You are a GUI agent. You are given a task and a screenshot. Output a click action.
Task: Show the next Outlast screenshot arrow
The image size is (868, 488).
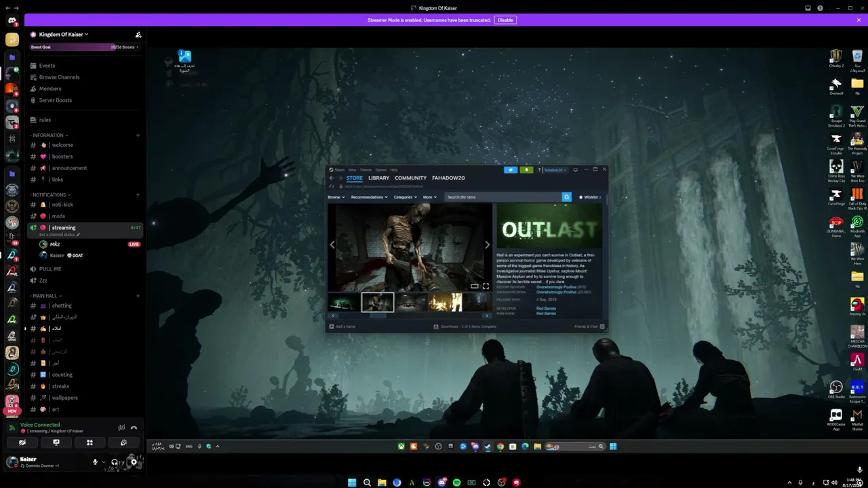coord(487,245)
